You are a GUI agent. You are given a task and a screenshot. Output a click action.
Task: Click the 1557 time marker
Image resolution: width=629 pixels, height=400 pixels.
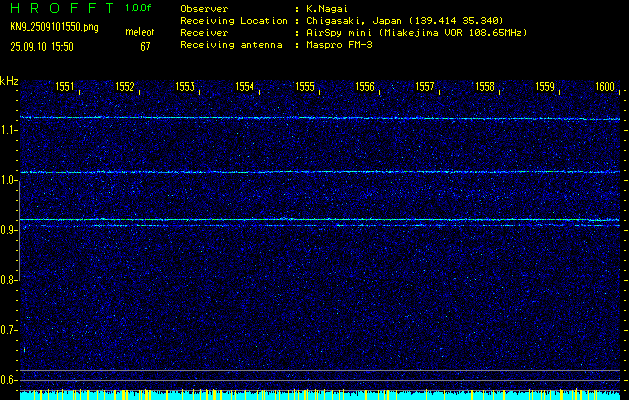click(x=425, y=87)
